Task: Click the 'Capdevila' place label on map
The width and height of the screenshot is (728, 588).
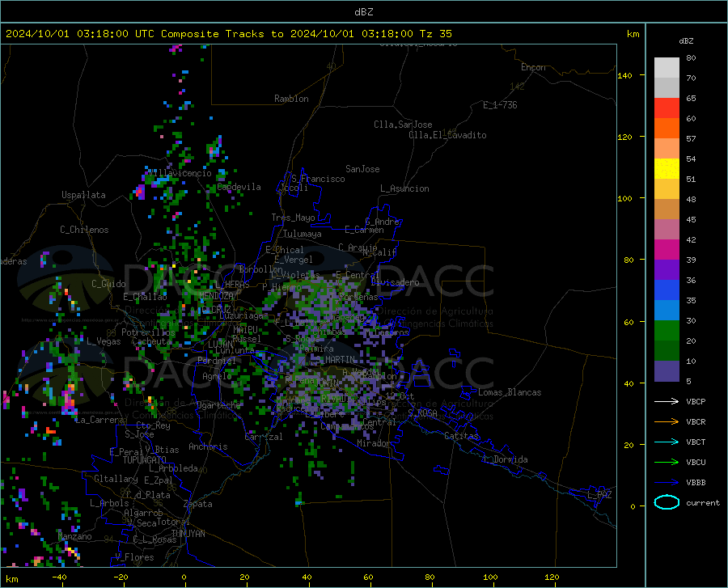Action: (x=239, y=187)
